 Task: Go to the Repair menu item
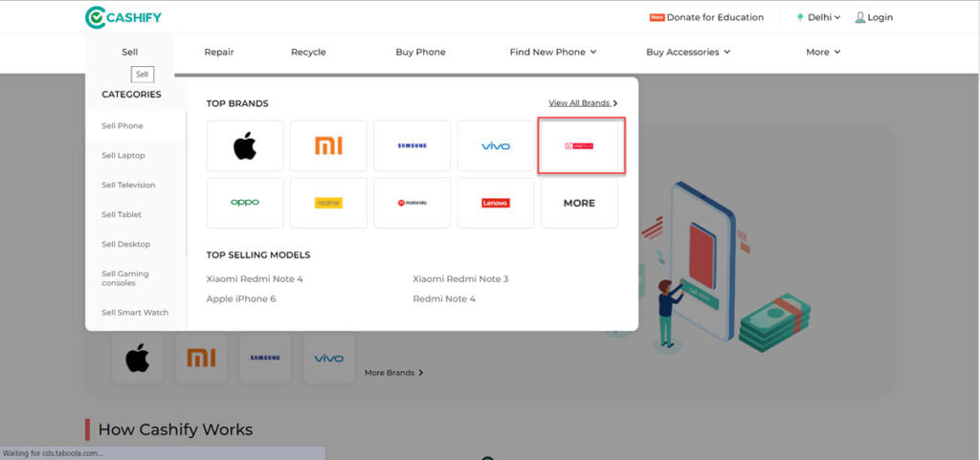tap(219, 53)
